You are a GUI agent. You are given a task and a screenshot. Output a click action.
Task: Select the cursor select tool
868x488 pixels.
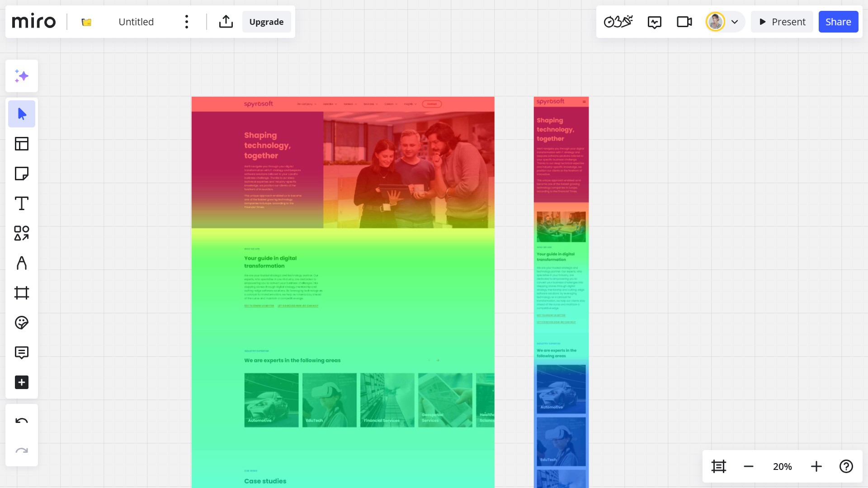coord(21,114)
